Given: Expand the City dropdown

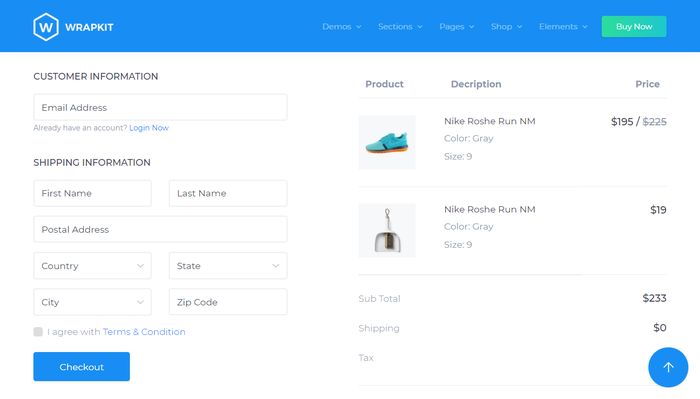Looking at the screenshot, I should point(92,302).
